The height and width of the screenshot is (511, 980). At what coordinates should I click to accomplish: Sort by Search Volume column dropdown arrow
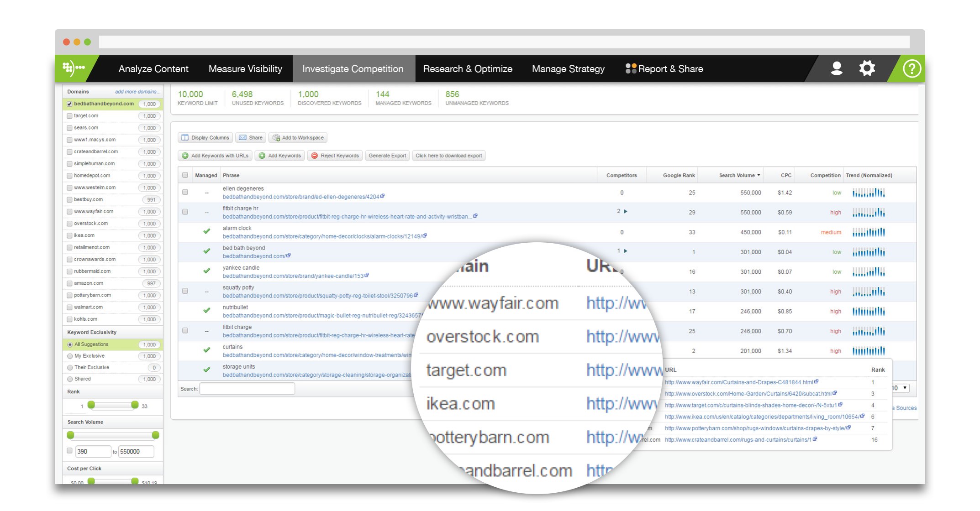click(759, 175)
